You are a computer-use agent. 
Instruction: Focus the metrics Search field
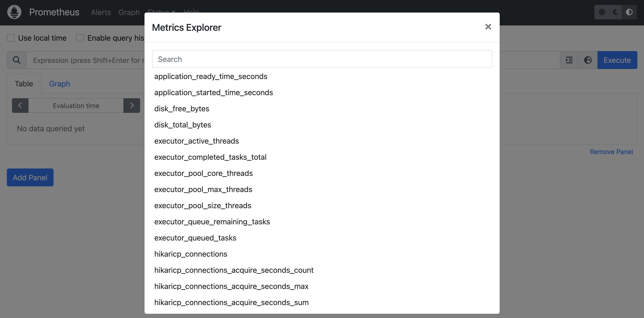322,59
